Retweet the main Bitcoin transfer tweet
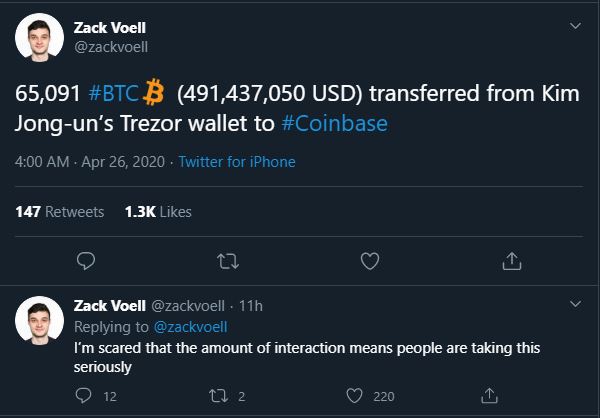The width and height of the screenshot is (600, 418). 227,260
